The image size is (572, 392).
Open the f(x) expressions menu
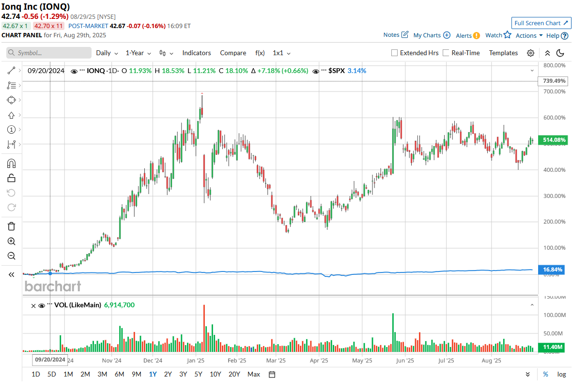(x=260, y=53)
